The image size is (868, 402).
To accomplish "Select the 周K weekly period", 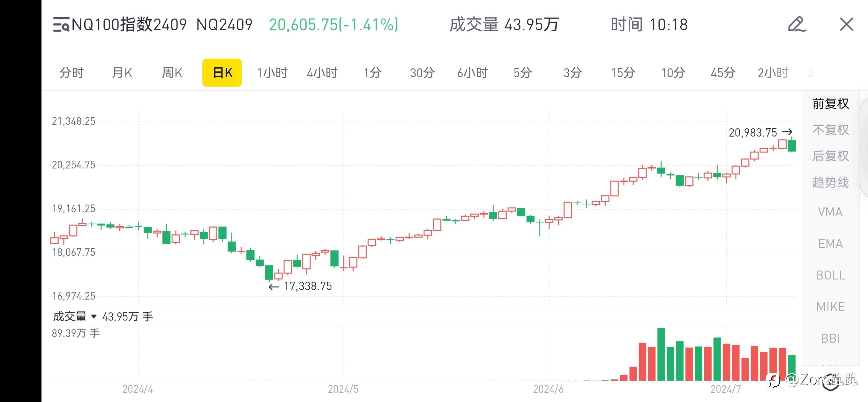I will (x=172, y=73).
